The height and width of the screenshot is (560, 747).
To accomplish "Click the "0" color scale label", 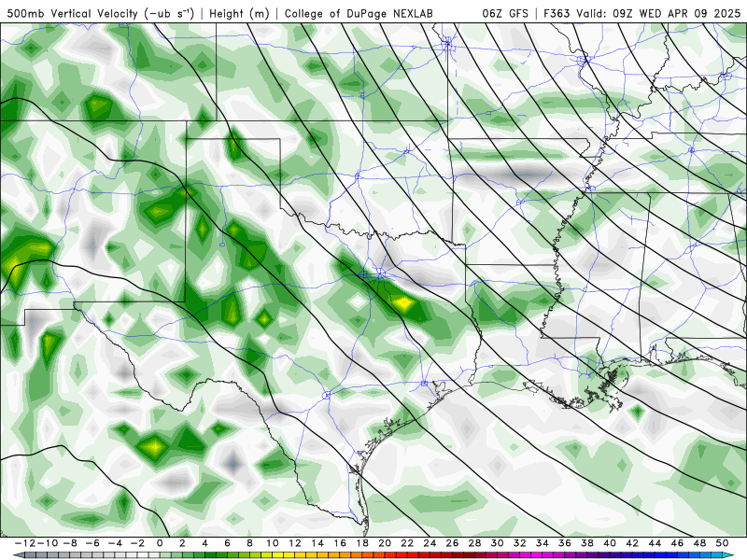I will (x=160, y=543).
